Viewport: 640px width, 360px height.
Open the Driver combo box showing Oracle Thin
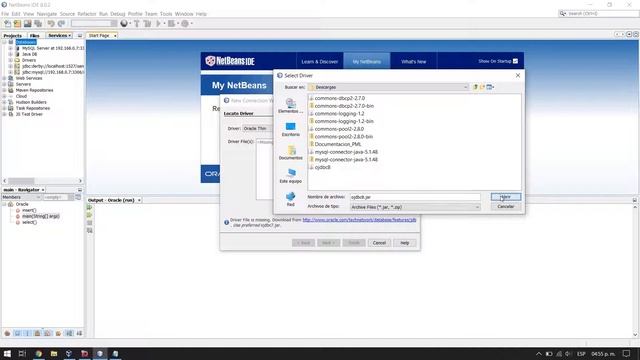click(x=257, y=129)
